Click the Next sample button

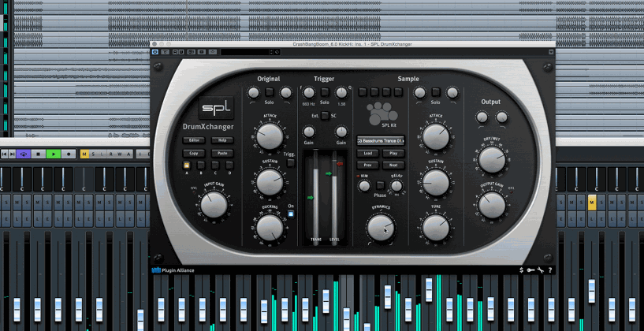pyautogui.click(x=393, y=165)
